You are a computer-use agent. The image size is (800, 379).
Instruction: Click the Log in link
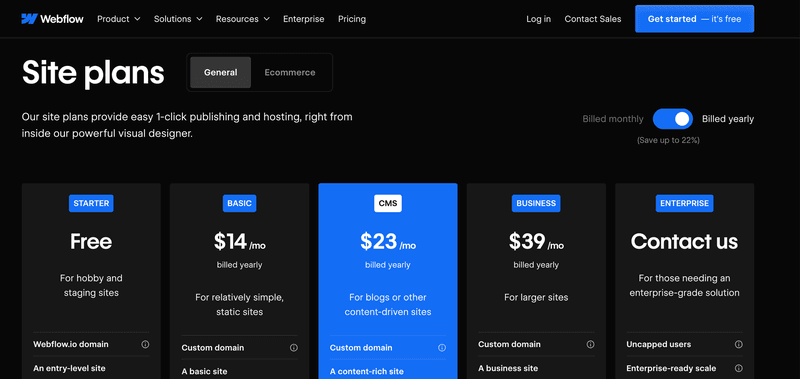click(x=538, y=19)
